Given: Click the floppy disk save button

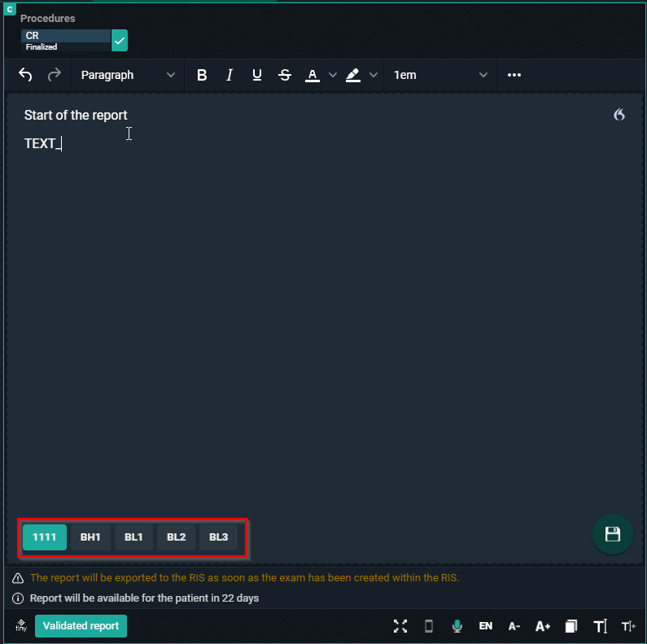Looking at the screenshot, I should coord(613,534).
